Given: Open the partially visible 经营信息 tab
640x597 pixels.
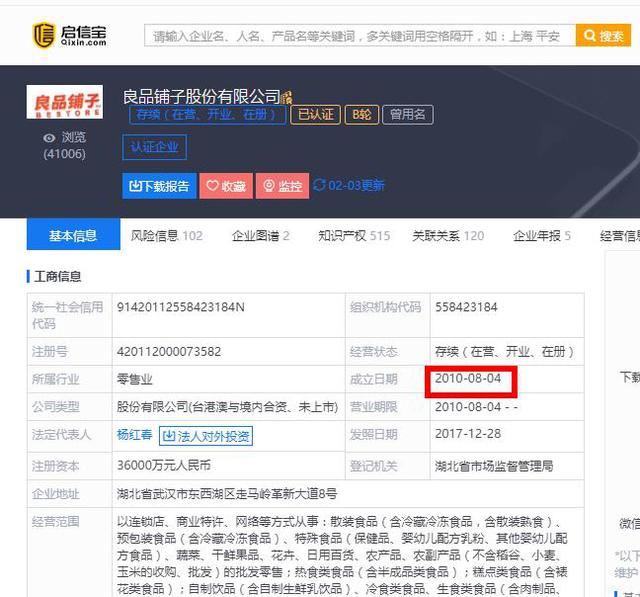Looking at the screenshot, I should point(620,235).
